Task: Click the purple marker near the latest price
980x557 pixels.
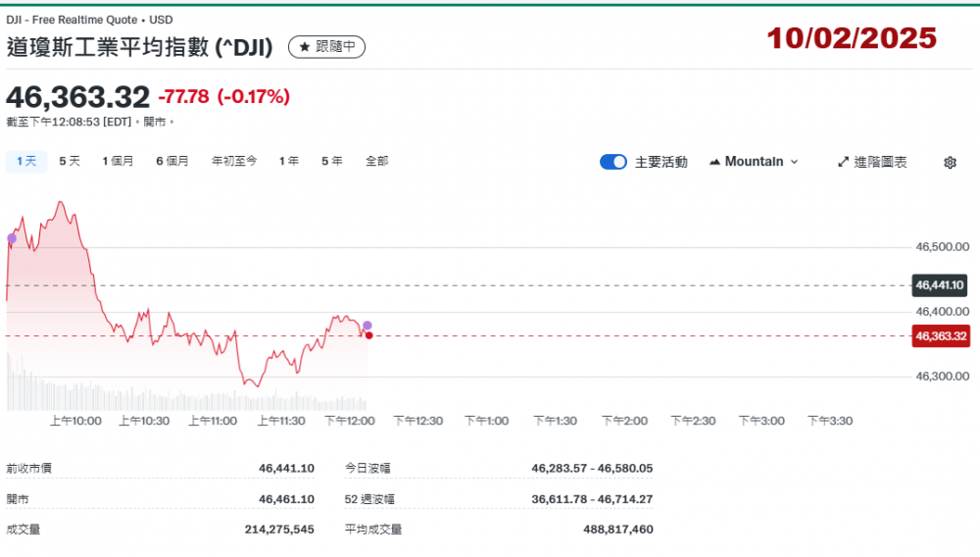Action: [x=367, y=326]
